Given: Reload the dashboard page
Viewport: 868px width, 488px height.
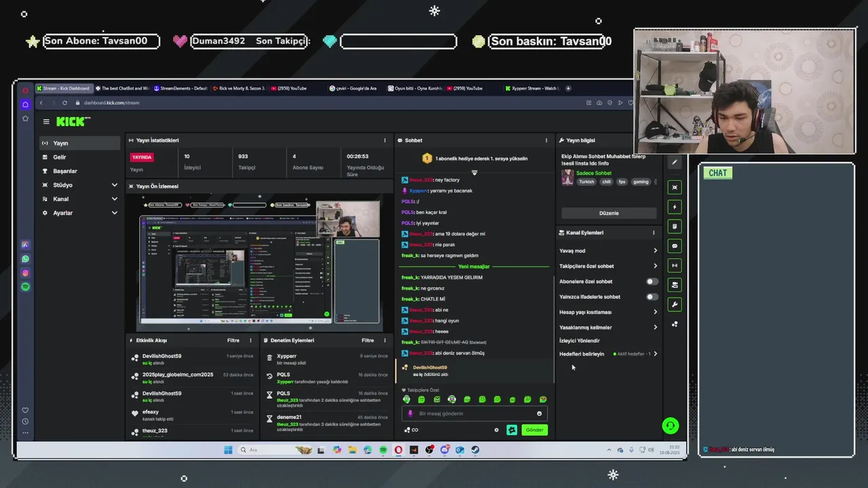Looking at the screenshot, I should [x=64, y=103].
